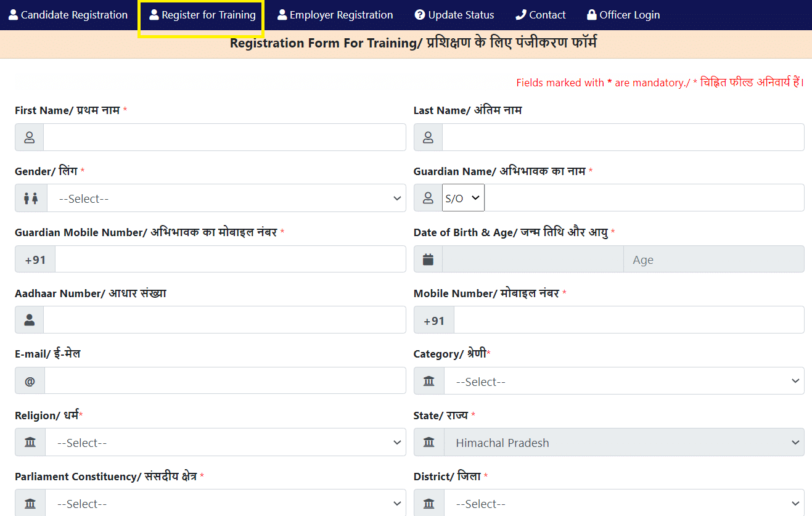This screenshot has width=812, height=516.
Task: Click the institution icon beside Religion dropdown
Action: click(30, 443)
